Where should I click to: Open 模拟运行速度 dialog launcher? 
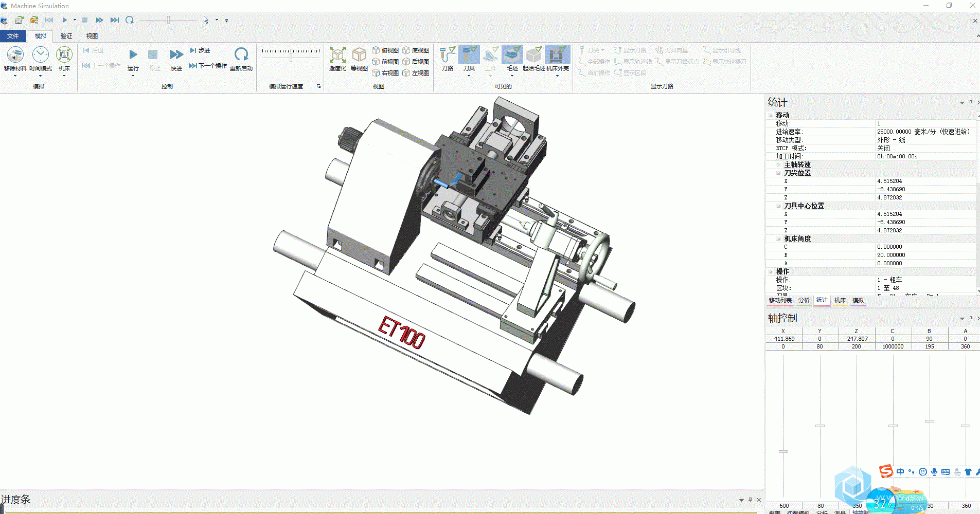point(318,86)
